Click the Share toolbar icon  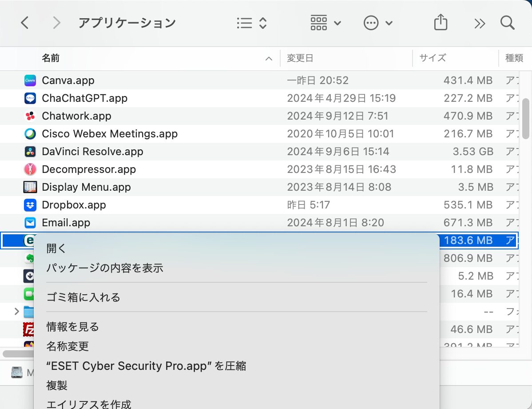(x=441, y=22)
